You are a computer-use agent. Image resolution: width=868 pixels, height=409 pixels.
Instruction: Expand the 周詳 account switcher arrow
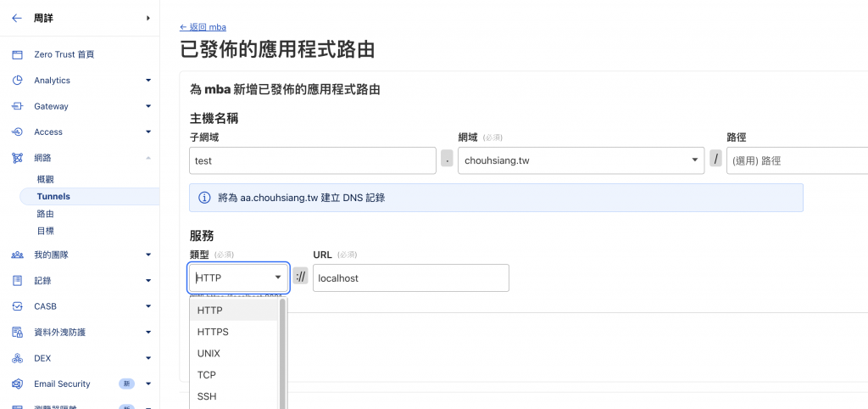148,19
